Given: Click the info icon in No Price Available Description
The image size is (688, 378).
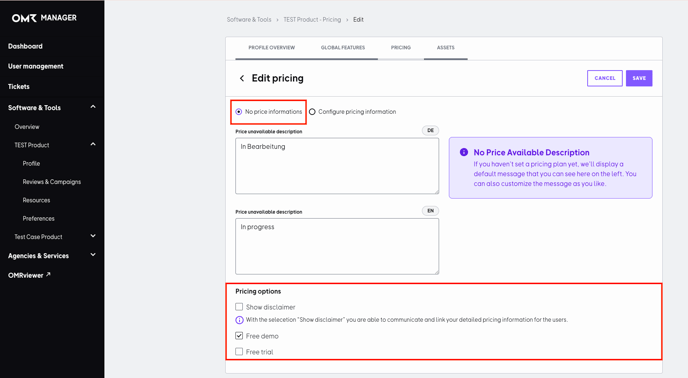Looking at the screenshot, I should 463,152.
